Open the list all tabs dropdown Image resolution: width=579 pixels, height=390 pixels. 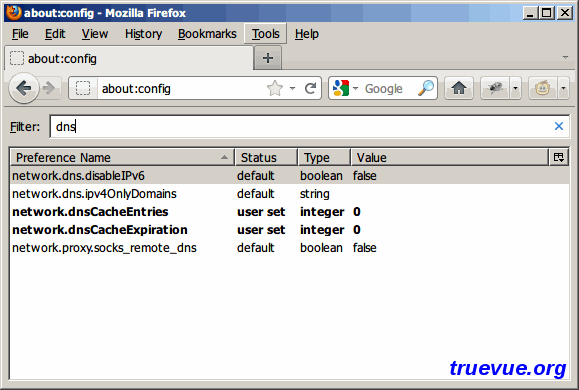(565, 57)
